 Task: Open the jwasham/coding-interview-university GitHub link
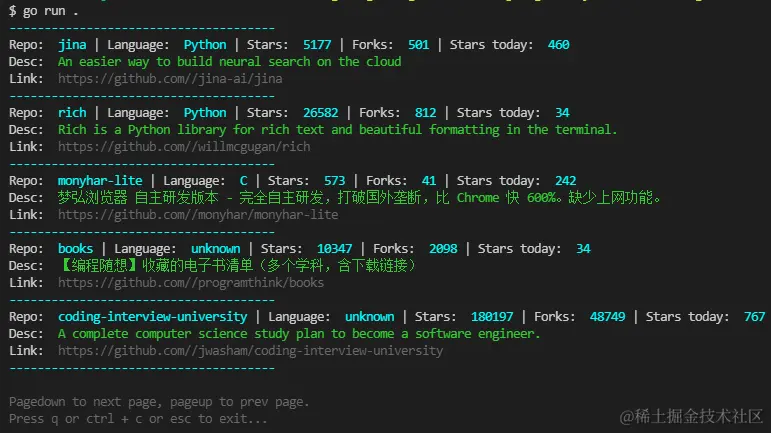250,350
